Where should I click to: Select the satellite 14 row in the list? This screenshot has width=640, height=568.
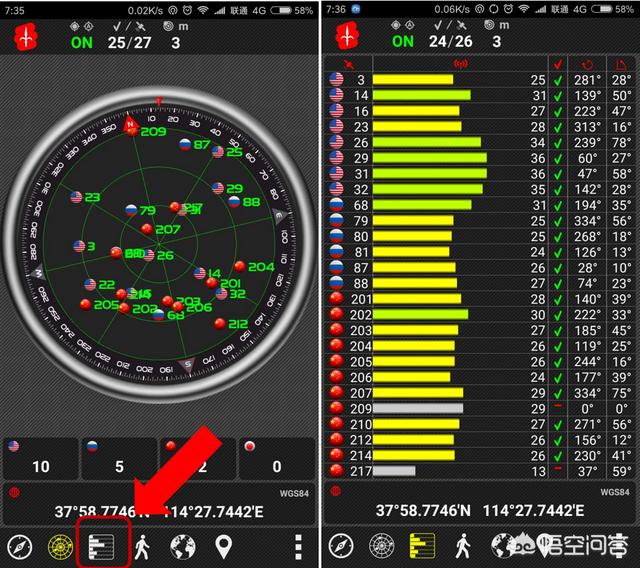click(481, 95)
